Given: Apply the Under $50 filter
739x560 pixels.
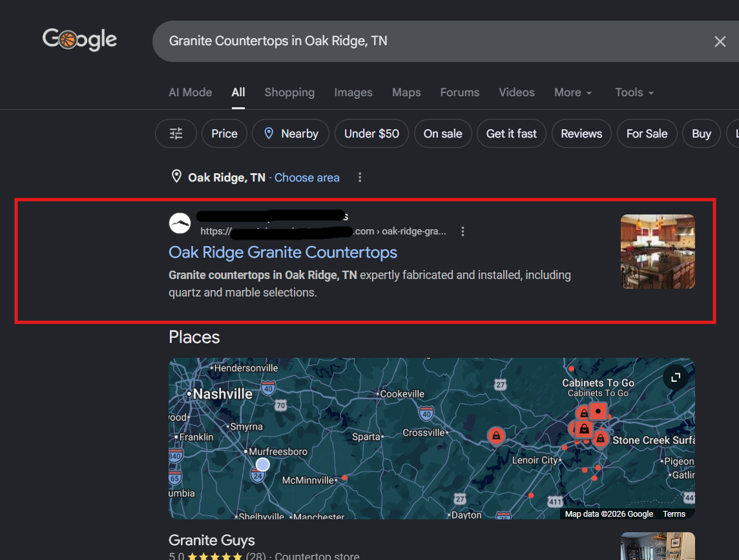Looking at the screenshot, I should coord(371,134).
